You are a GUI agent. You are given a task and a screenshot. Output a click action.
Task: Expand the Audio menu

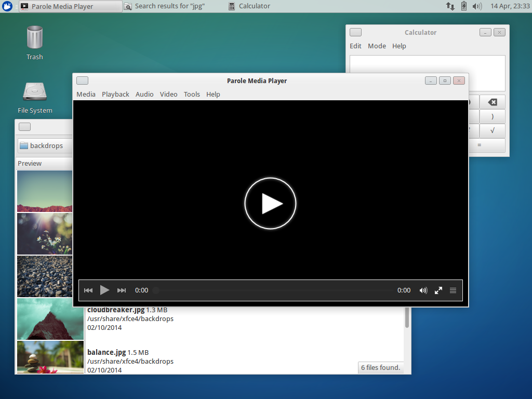click(144, 94)
